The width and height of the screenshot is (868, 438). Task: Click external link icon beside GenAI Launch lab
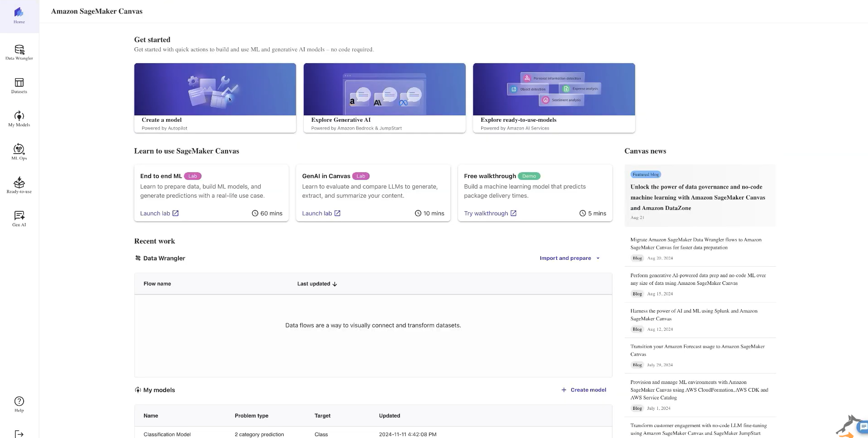pyautogui.click(x=337, y=213)
